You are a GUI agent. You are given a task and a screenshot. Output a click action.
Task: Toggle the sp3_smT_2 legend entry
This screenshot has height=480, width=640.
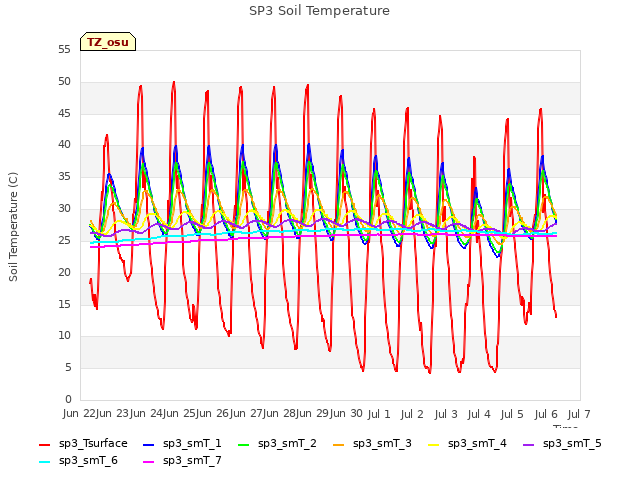[277, 444]
